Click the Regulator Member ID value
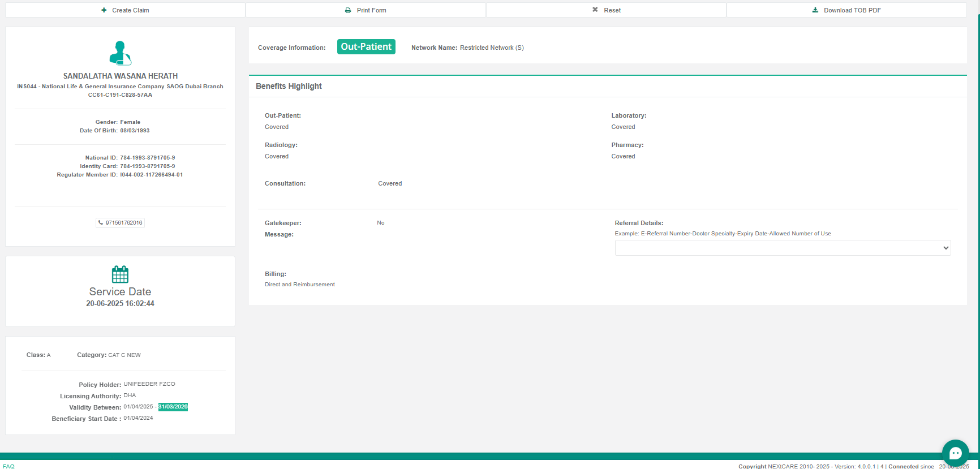The width and height of the screenshot is (980, 469). 151,175
